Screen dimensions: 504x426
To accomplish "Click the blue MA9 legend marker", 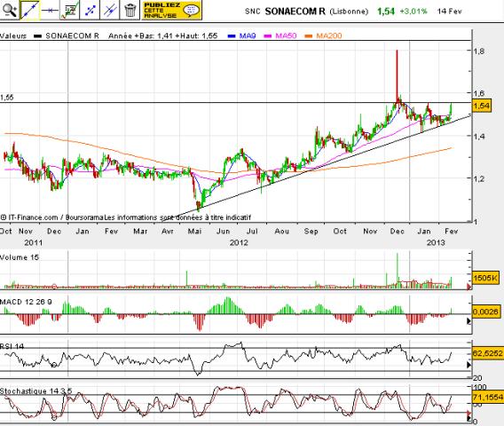I will (x=232, y=36).
